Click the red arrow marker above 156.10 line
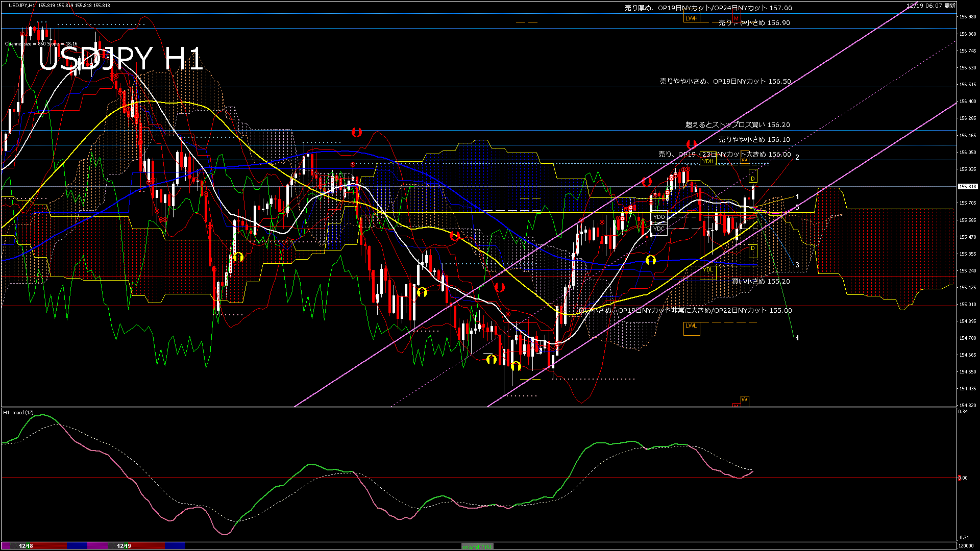 692,144
